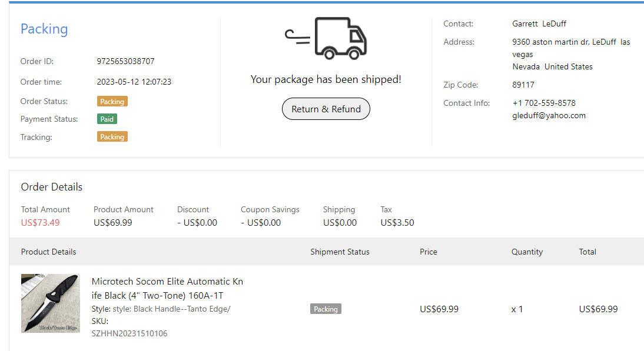Viewport: 644px width, 351px height.
Task: Click the delivery truck shipping icon
Action: (x=327, y=38)
